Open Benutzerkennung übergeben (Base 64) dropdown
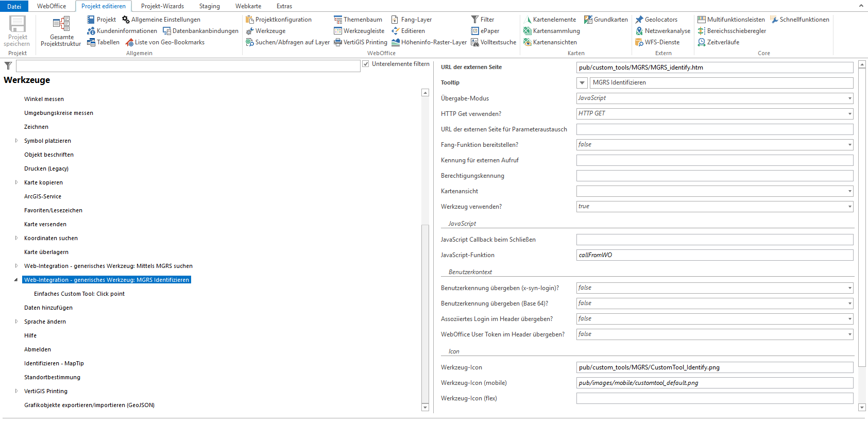The image size is (868, 422). point(849,303)
